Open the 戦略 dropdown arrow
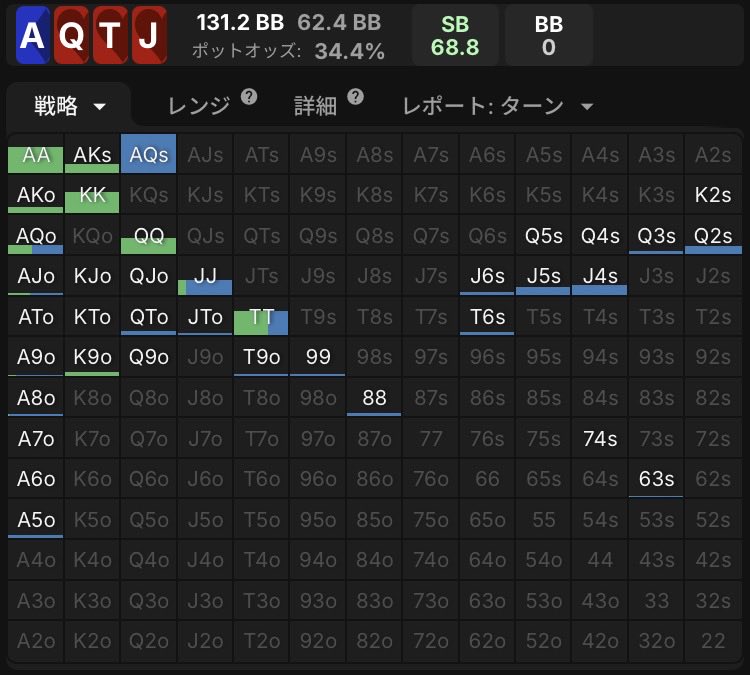Screen dimensions: 750x675 pyautogui.click(x=99, y=106)
